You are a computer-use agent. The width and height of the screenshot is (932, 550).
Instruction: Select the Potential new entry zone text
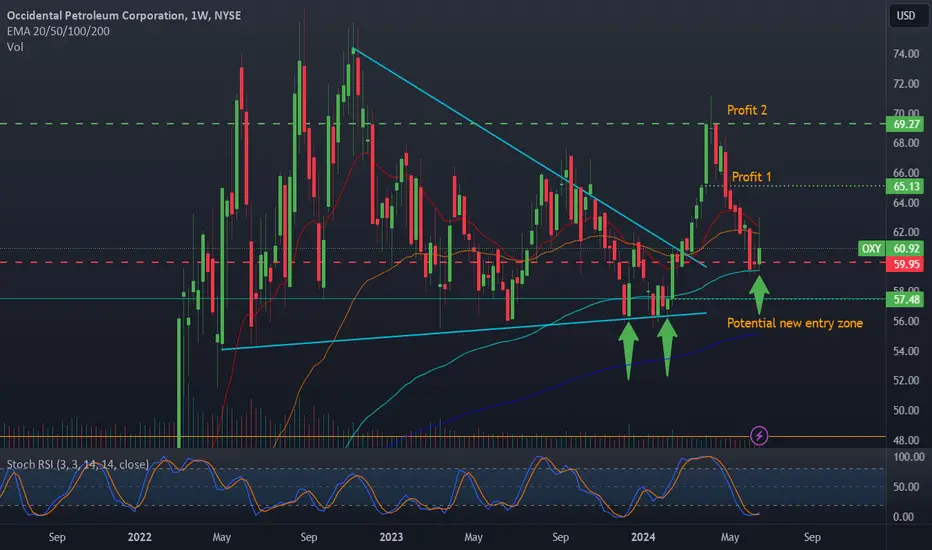795,323
